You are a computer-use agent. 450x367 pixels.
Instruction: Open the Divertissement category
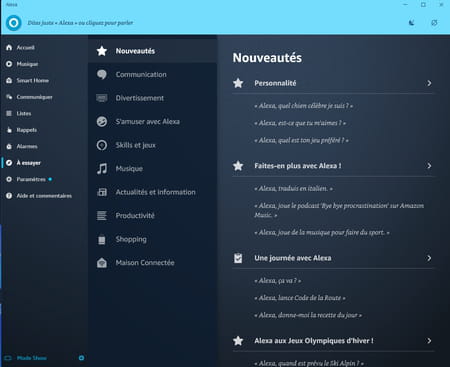point(153,98)
